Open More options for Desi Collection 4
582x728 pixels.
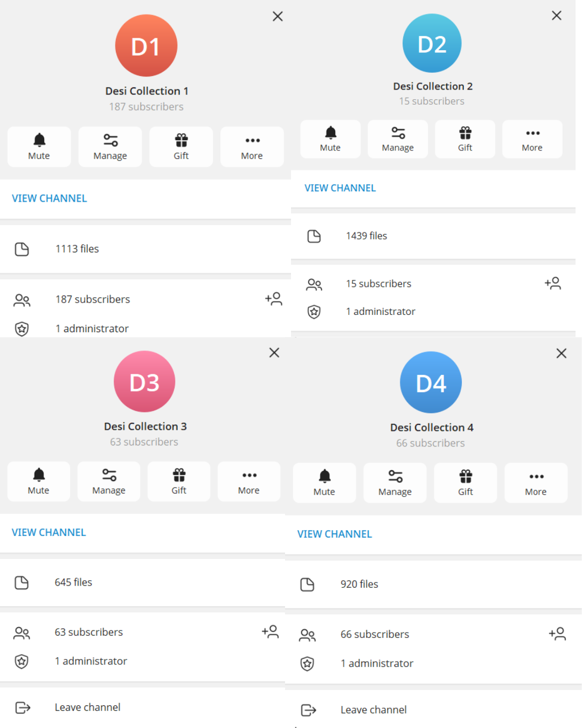coord(536,483)
